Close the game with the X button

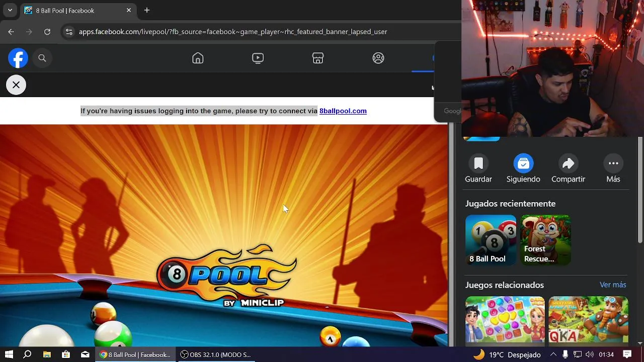coord(16,85)
